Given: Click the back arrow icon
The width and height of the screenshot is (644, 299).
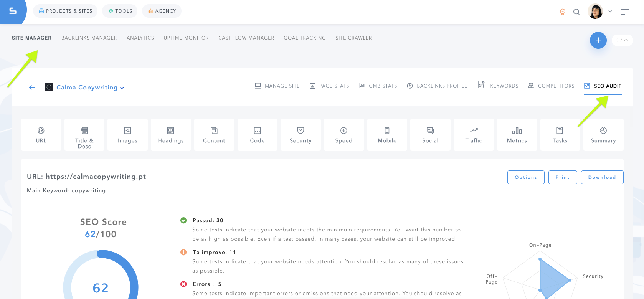Looking at the screenshot, I should pyautogui.click(x=32, y=88).
